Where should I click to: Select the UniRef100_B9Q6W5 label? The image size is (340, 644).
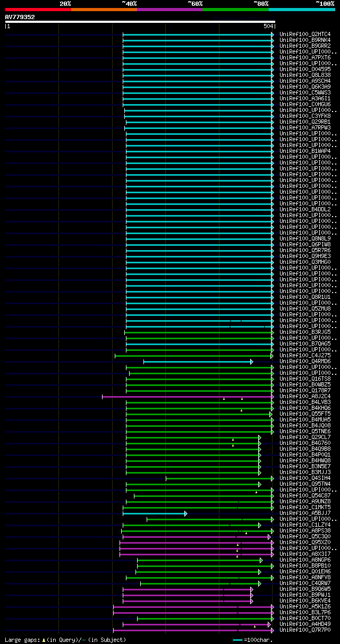coord(305,589)
